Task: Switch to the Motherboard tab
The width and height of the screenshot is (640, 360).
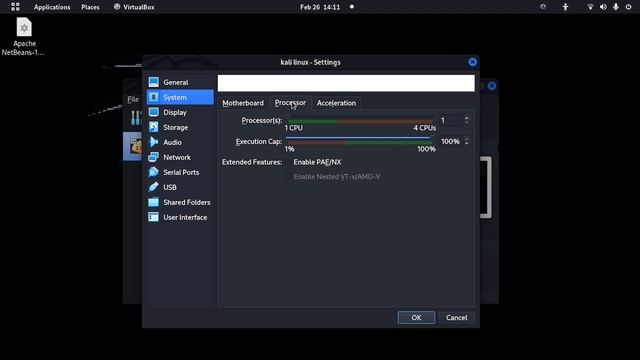Action: [243, 103]
